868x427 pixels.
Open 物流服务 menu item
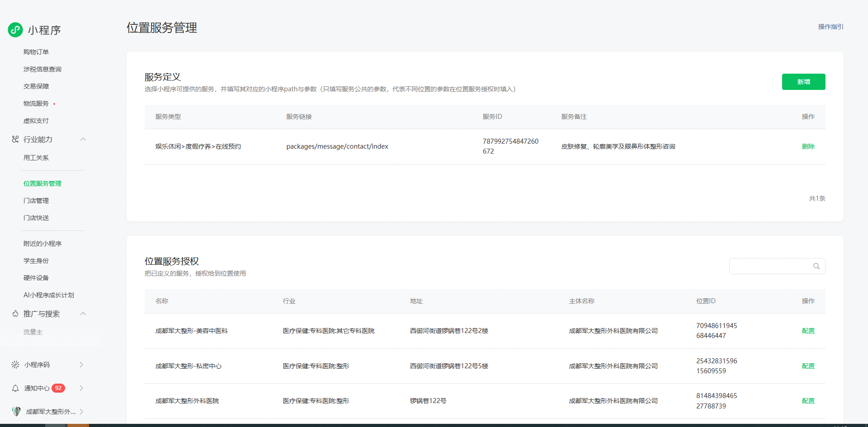[x=36, y=103]
